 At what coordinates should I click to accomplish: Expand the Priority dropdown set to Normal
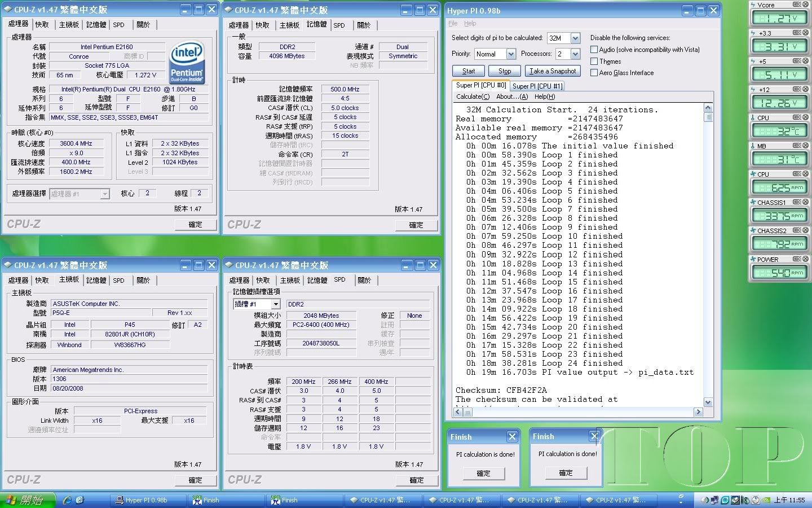tap(511, 54)
